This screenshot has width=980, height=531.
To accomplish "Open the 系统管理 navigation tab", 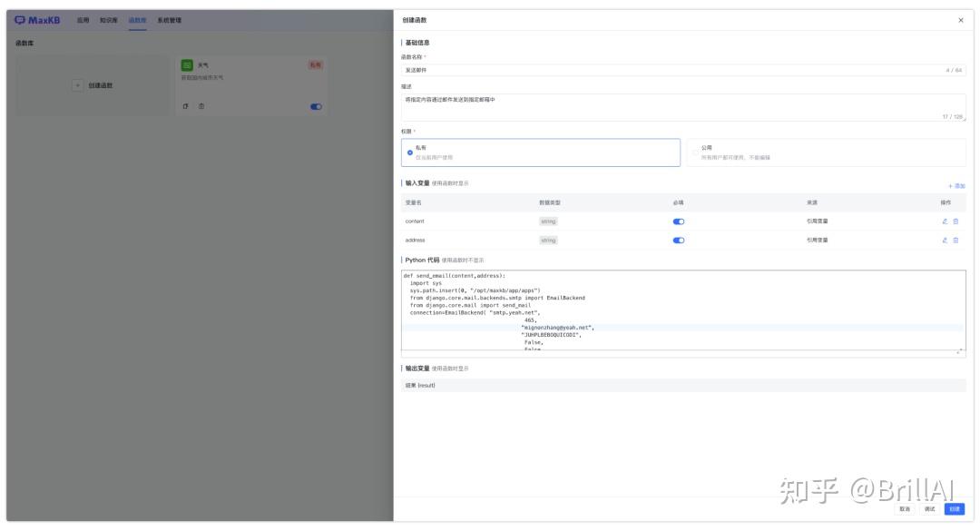I will [170, 21].
